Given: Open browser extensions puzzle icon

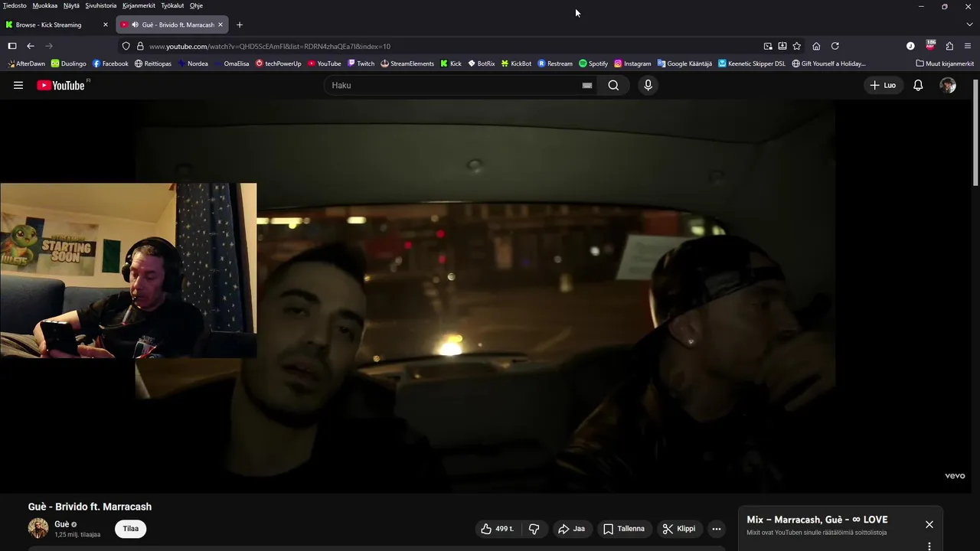Looking at the screenshot, I should 949,46.
